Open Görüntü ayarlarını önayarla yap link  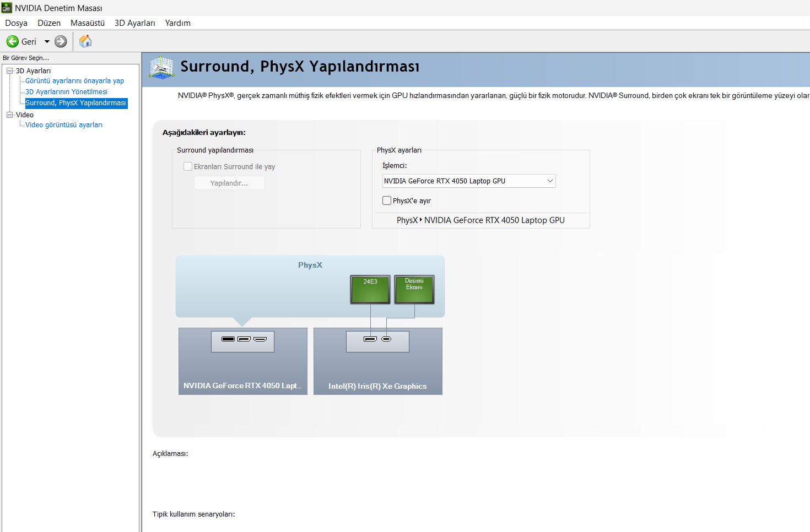[x=74, y=81]
